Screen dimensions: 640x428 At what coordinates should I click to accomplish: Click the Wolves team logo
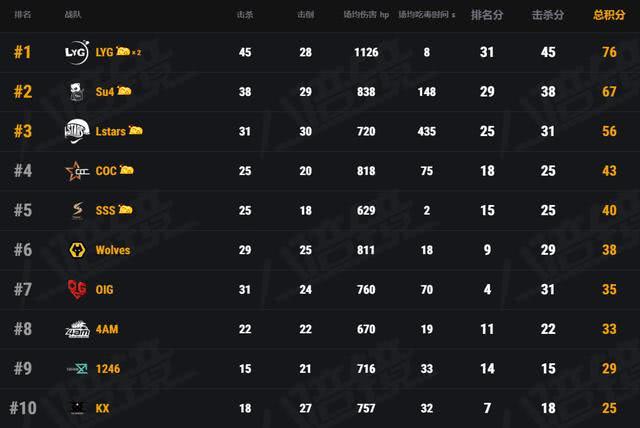tap(76, 250)
